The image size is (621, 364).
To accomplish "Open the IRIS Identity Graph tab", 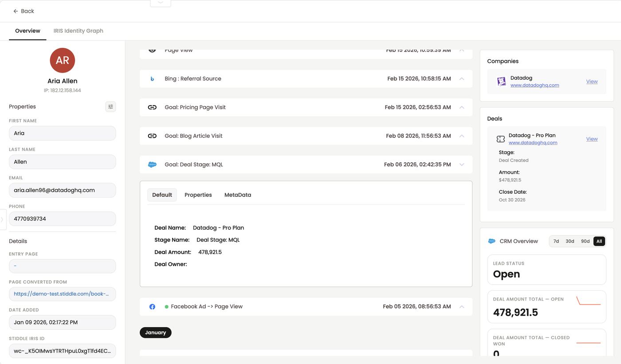I will pyautogui.click(x=79, y=31).
